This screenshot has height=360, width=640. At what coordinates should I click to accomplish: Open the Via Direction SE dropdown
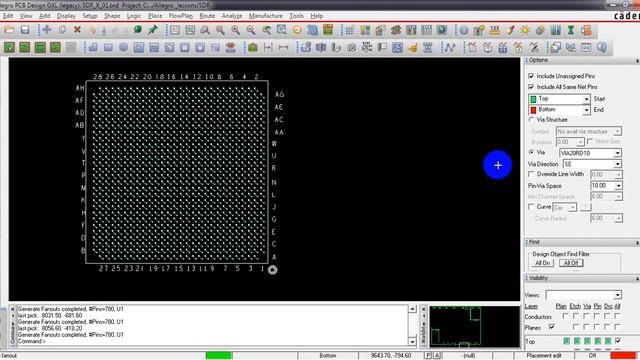pyautogui.click(x=618, y=164)
